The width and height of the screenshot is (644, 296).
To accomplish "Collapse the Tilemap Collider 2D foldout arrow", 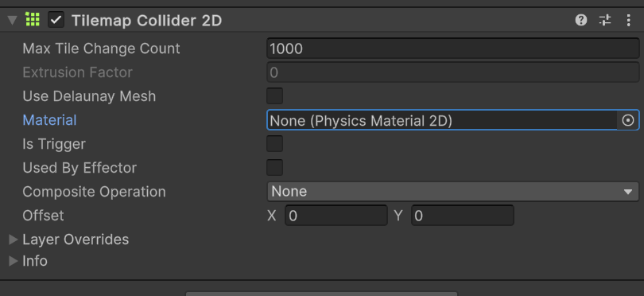I will [x=13, y=20].
